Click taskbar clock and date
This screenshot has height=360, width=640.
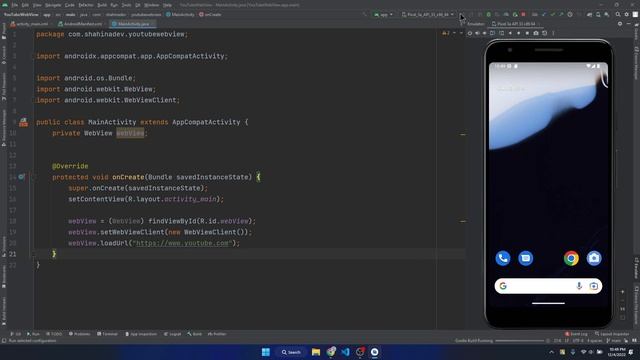tap(616, 352)
